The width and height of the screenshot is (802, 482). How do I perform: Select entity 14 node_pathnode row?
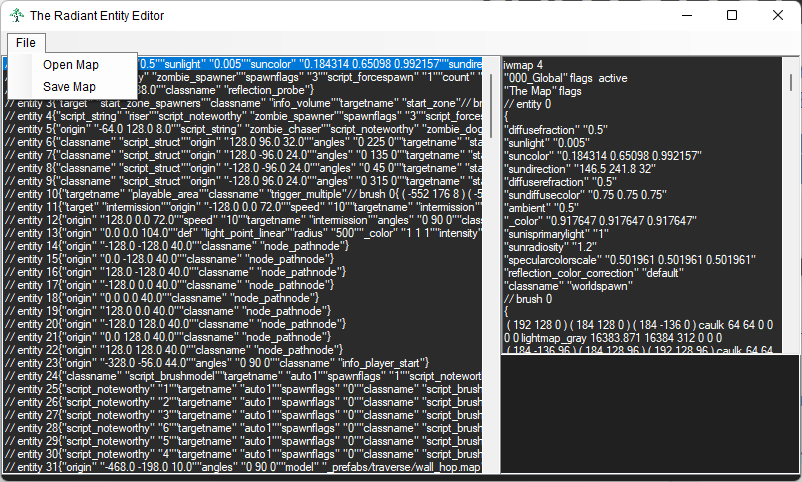tap(243, 246)
